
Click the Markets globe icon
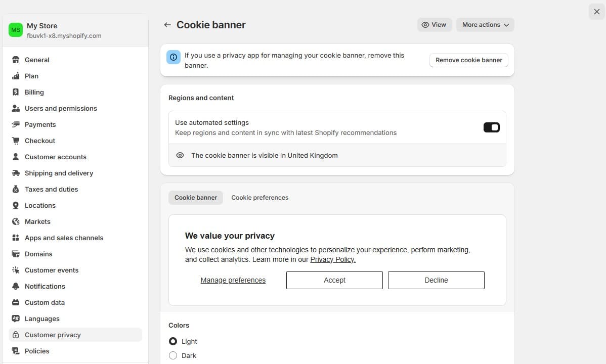tap(16, 221)
